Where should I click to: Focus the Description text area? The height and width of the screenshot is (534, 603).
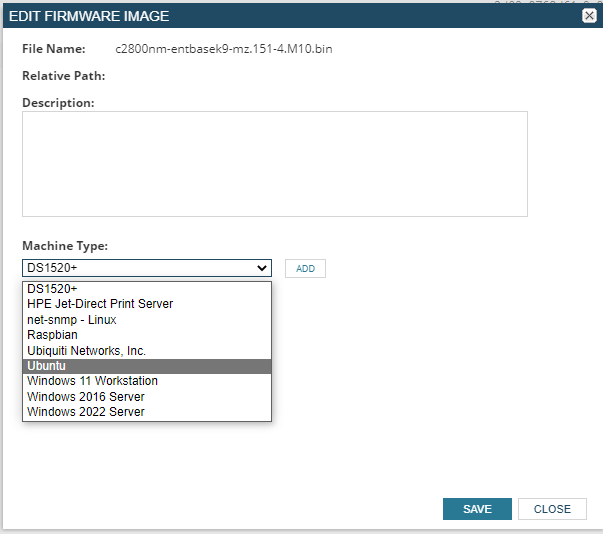[275, 164]
